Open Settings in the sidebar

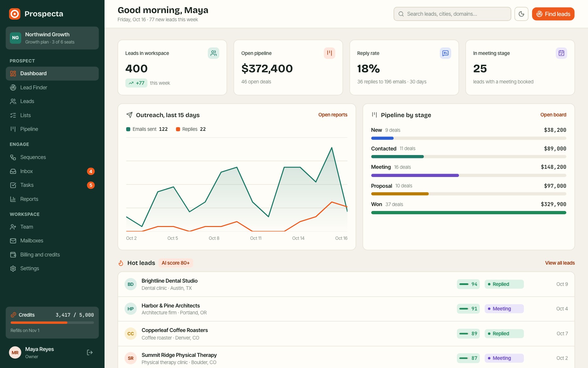pos(52,269)
